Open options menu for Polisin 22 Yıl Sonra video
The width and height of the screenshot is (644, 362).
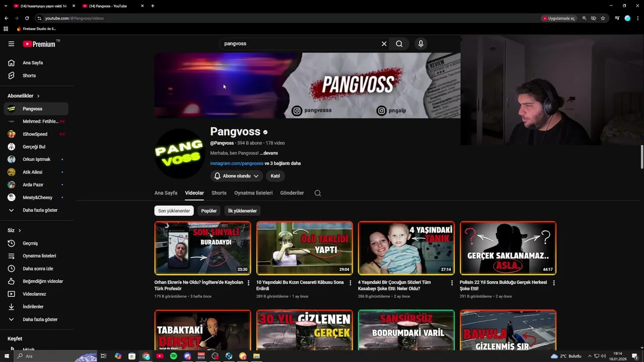click(x=554, y=283)
